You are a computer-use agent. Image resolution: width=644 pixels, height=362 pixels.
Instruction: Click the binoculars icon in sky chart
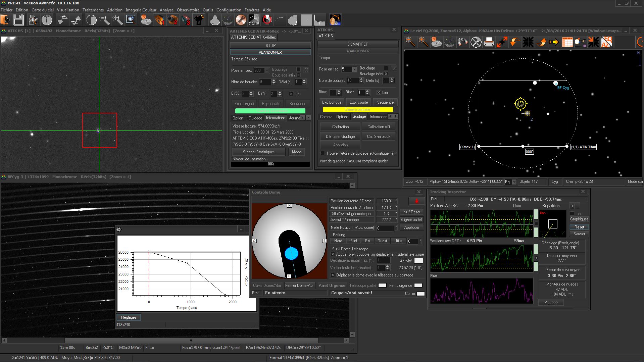point(463,42)
